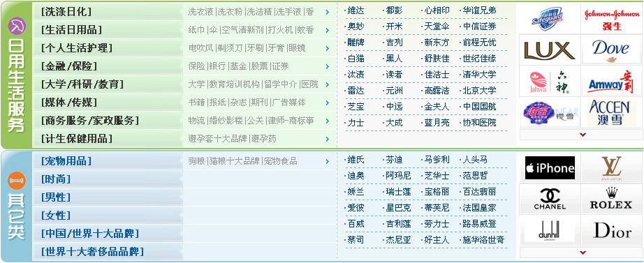The image size is (644, 263).
Task: Click the Safeguard brand logo
Action: (549, 17)
